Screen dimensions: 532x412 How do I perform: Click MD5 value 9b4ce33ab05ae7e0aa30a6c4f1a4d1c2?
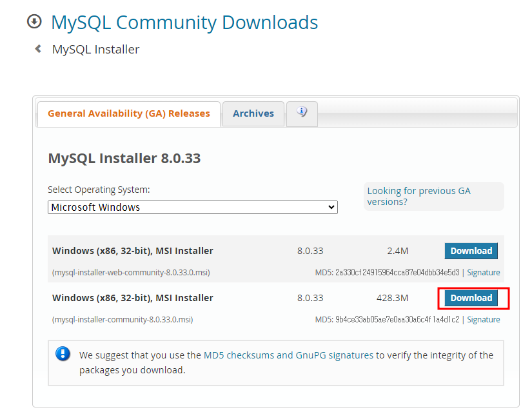[x=397, y=320]
